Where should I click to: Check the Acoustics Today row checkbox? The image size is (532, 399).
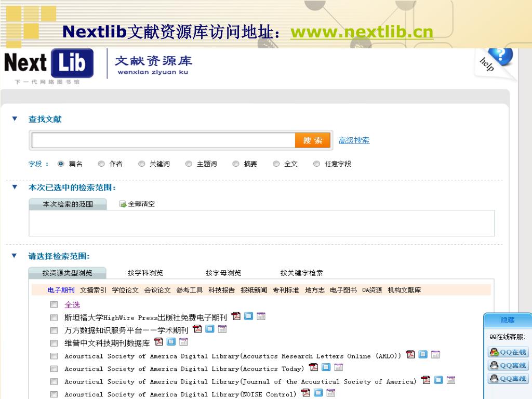pos(54,369)
